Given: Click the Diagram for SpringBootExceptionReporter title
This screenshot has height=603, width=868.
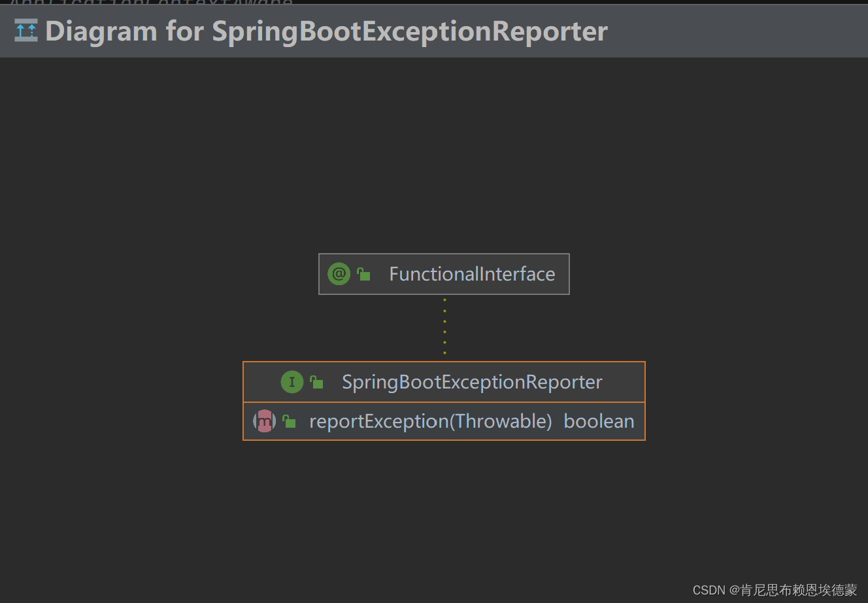Looking at the screenshot, I should click(326, 31).
